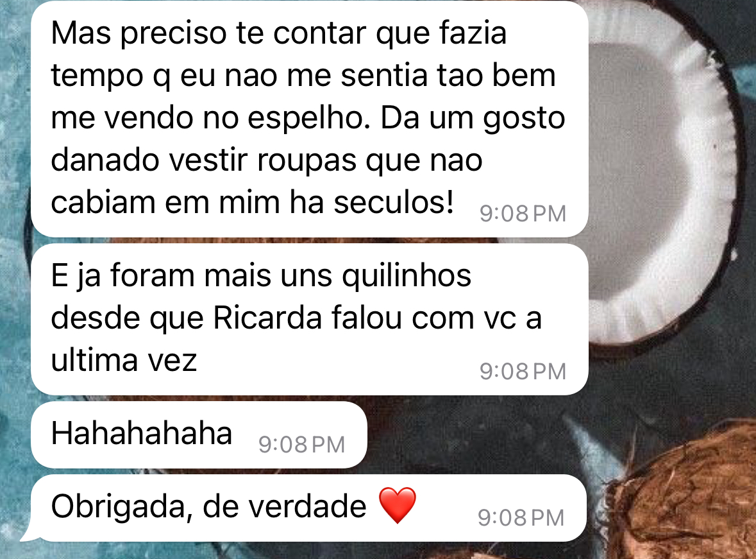Click the timestamp after the heart emoji
This screenshot has width=756, height=559.
[521, 518]
